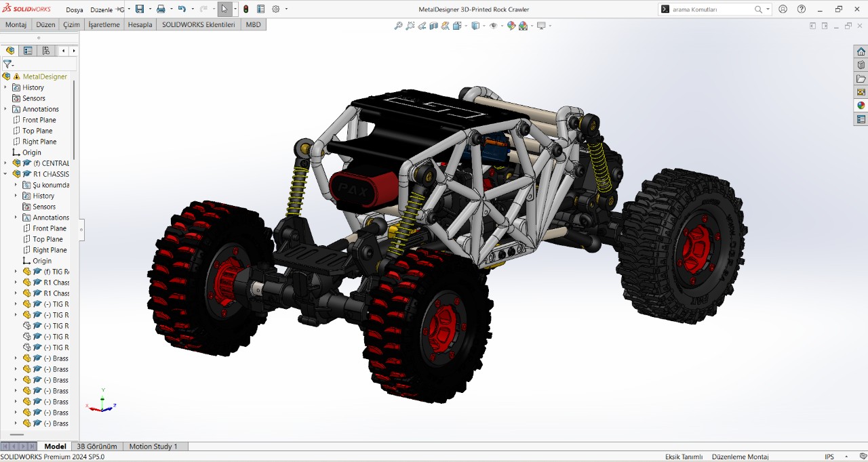Switch to the MBD ribbon tab
The height and width of the screenshot is (462, 868).
(253, 24)
